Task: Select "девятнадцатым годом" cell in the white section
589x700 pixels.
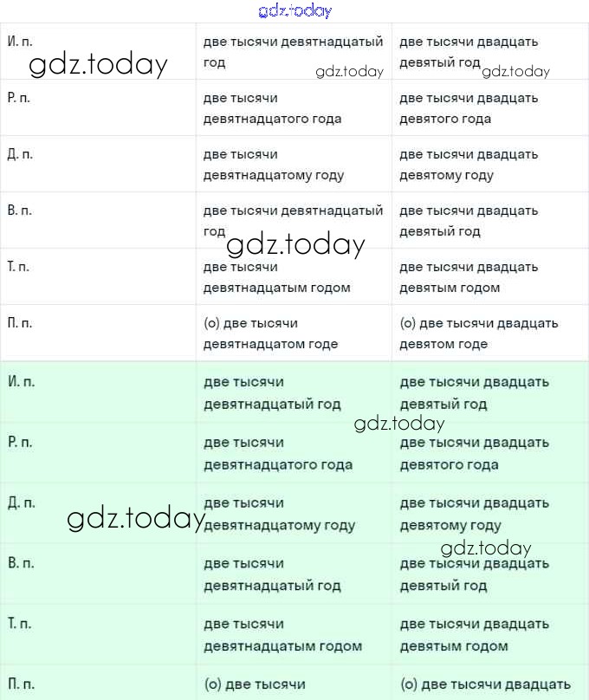Action: 276,277
